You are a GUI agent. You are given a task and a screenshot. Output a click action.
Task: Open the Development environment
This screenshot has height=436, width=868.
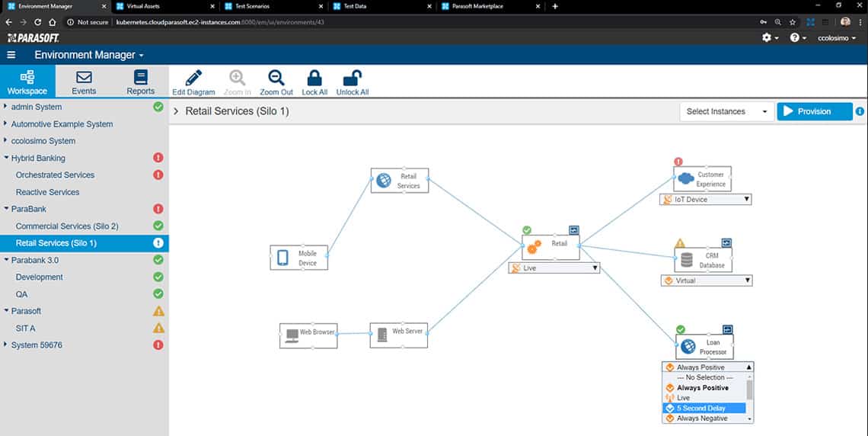40,277
